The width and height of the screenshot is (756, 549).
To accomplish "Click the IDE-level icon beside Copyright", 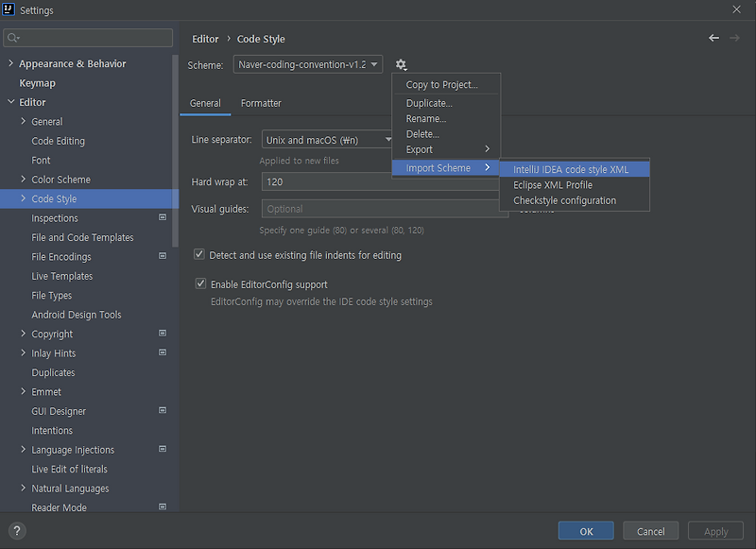I will 163,334.
